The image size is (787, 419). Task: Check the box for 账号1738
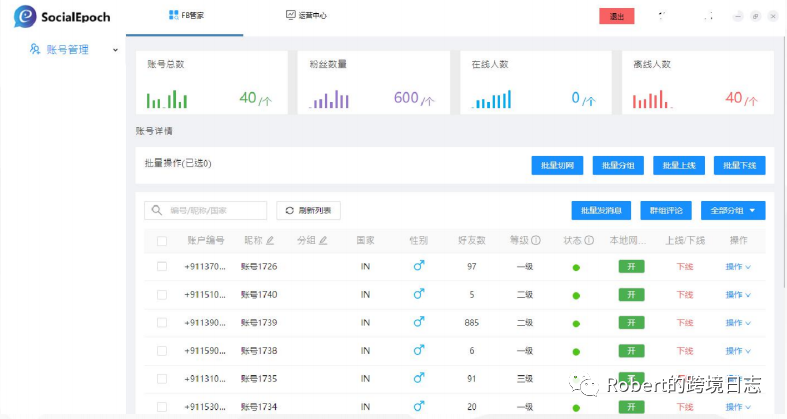pyautogui.click(x=162, y=351)
